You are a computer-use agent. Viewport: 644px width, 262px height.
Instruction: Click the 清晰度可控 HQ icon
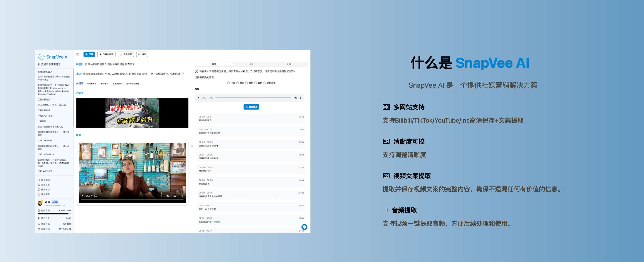(x=386, y=141)
